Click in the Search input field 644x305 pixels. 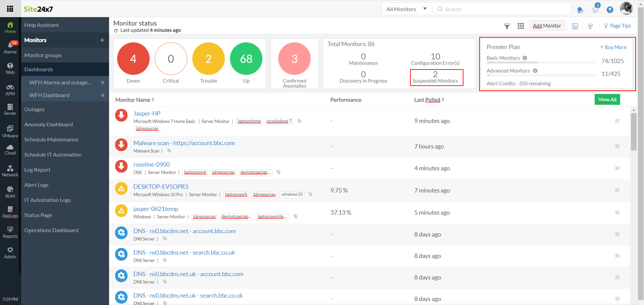click(502, 9)
